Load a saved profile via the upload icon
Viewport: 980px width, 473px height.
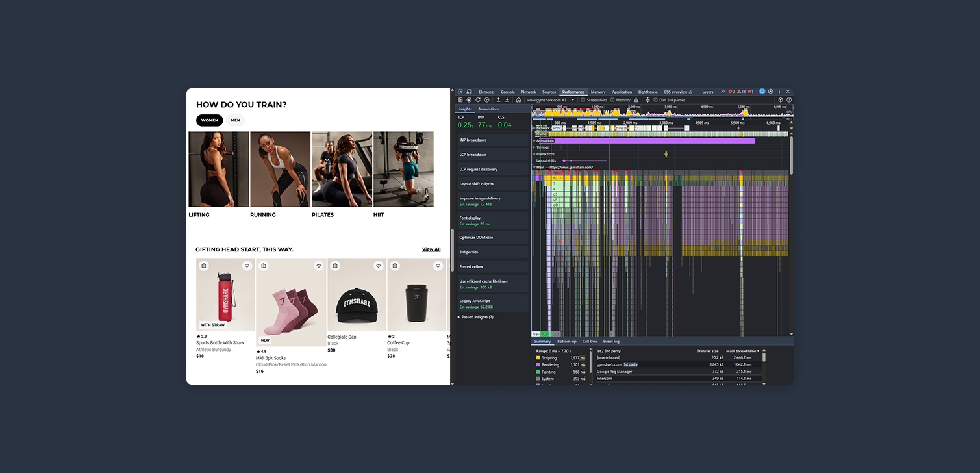(498, 99)
